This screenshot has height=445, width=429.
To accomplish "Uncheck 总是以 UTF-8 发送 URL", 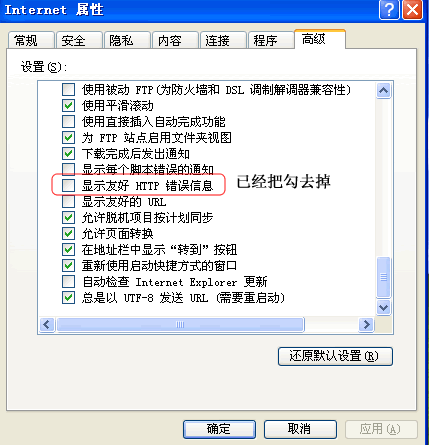I will tap(68, 297).
